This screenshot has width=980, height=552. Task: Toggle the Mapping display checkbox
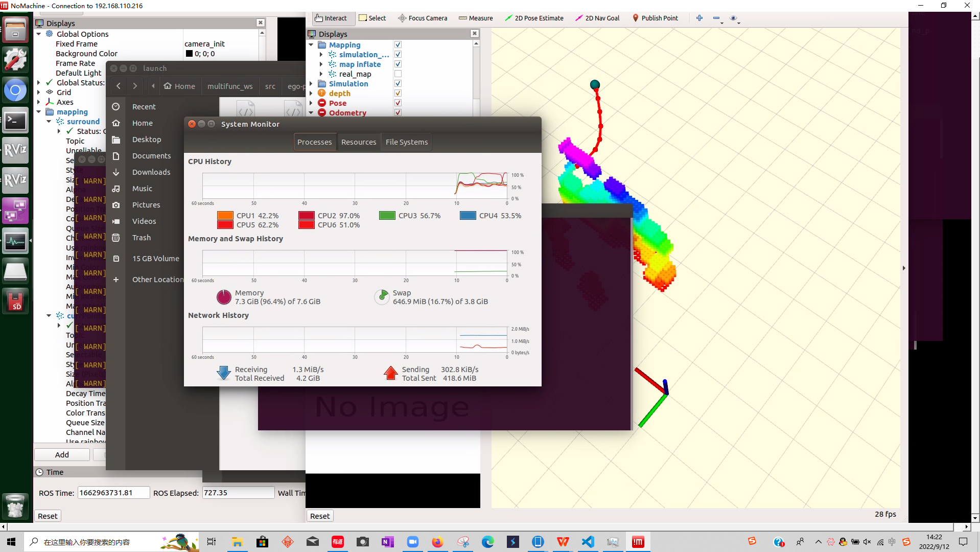pos(398,44)
